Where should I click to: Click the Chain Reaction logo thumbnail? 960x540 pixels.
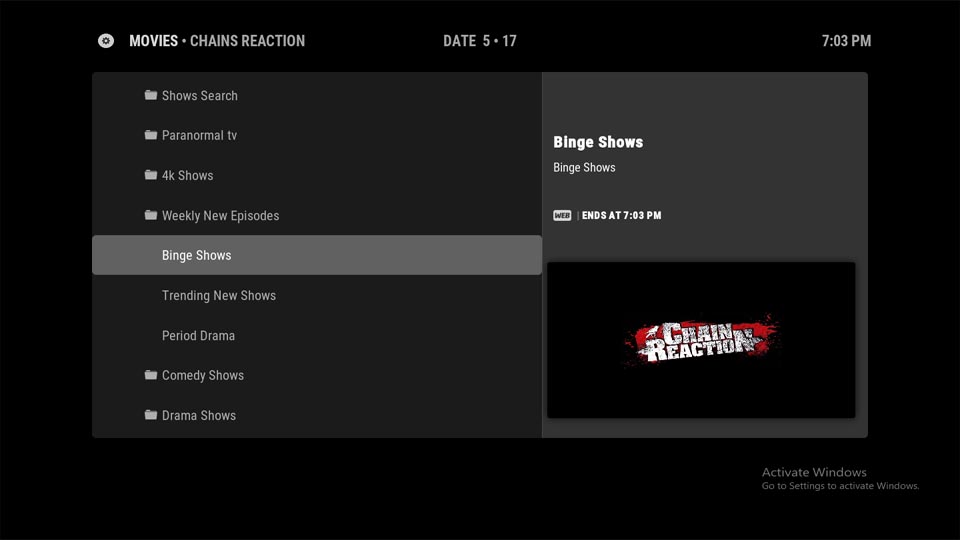coord(701,340)
